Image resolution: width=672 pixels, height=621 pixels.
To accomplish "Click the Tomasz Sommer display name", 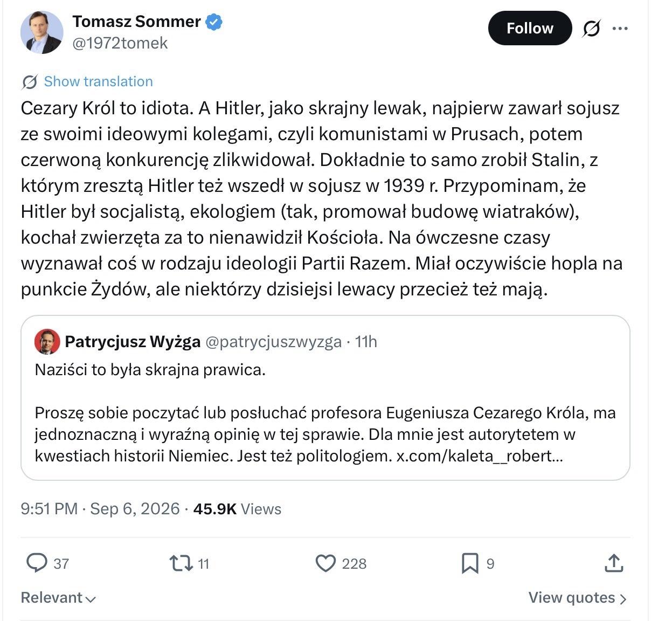I will pyautogui.click(x=136, y=22).
